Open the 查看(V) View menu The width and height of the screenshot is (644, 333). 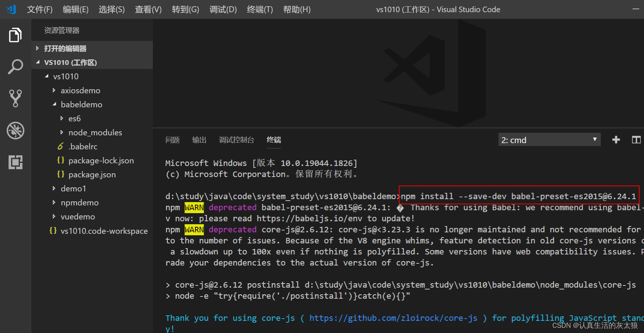click(x=148, y=10)
